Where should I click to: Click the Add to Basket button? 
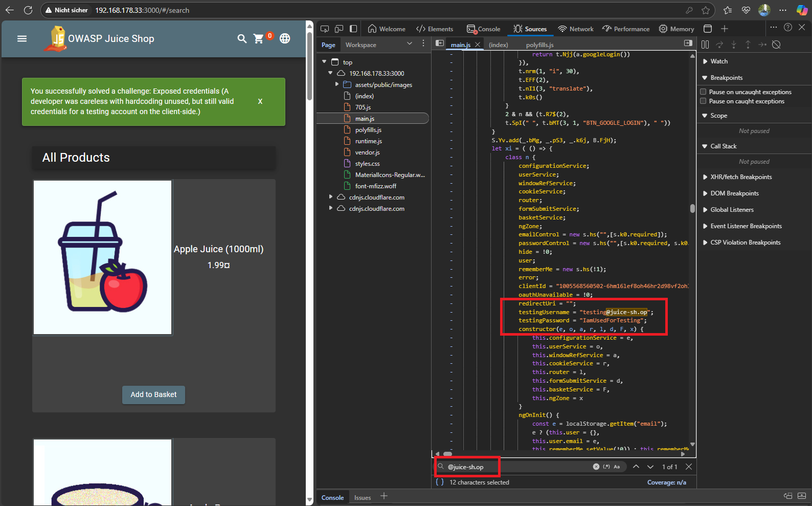click(x=153, y=394)
